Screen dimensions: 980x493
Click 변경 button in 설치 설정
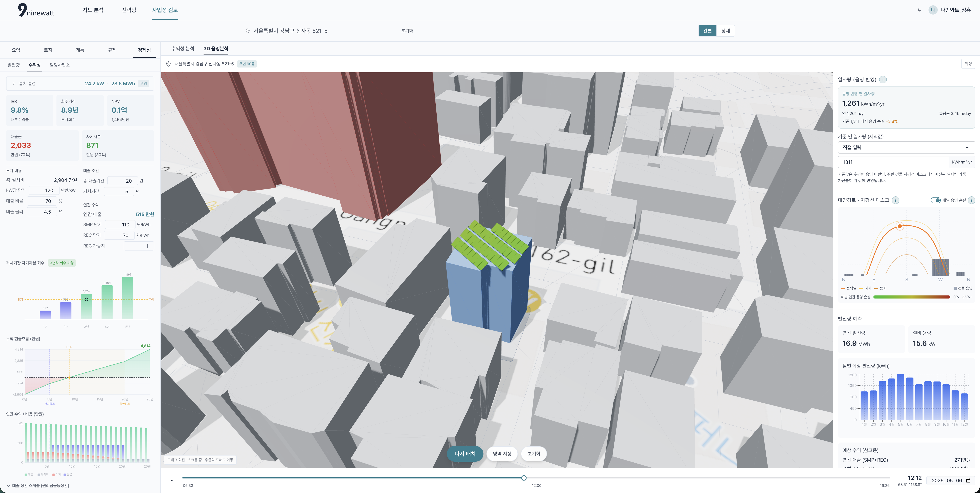click(143, 84)
